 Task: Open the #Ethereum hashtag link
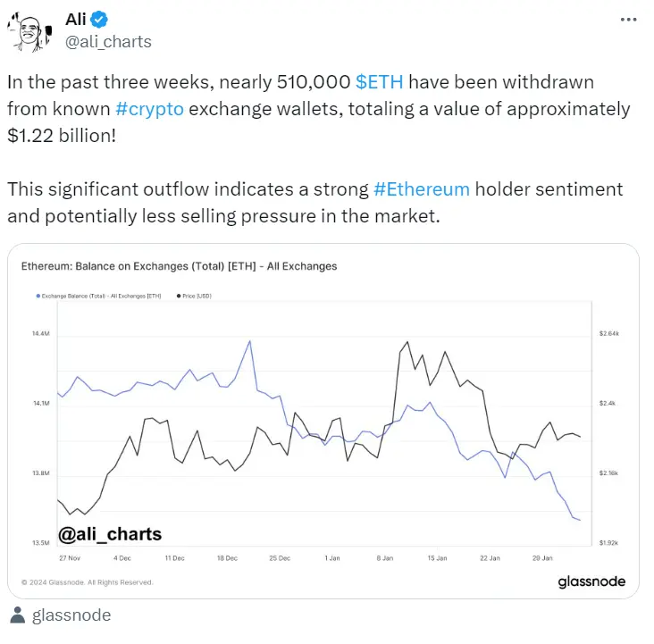422,189
